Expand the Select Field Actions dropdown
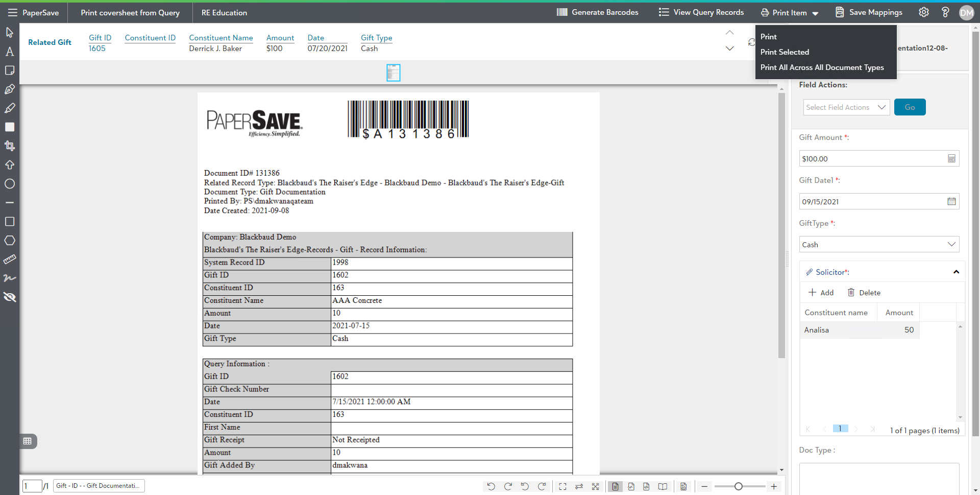The height and width of the screenshot is (495, 980). point(846,107)
